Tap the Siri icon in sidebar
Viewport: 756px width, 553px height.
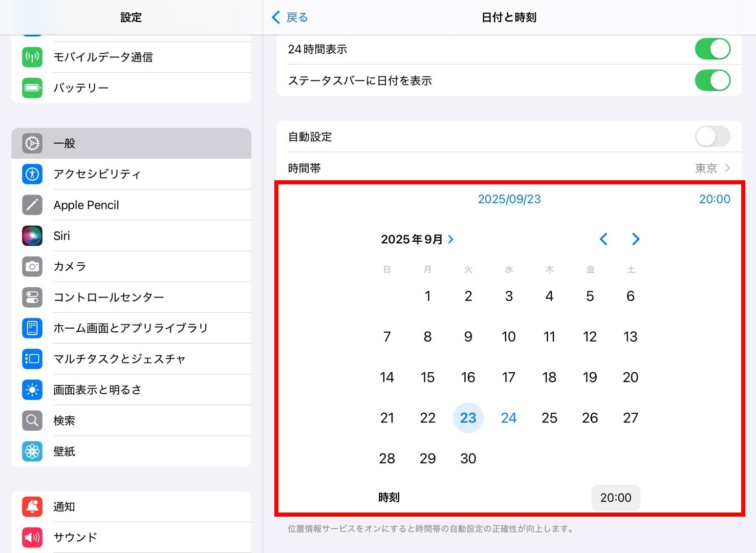(32, 236)
